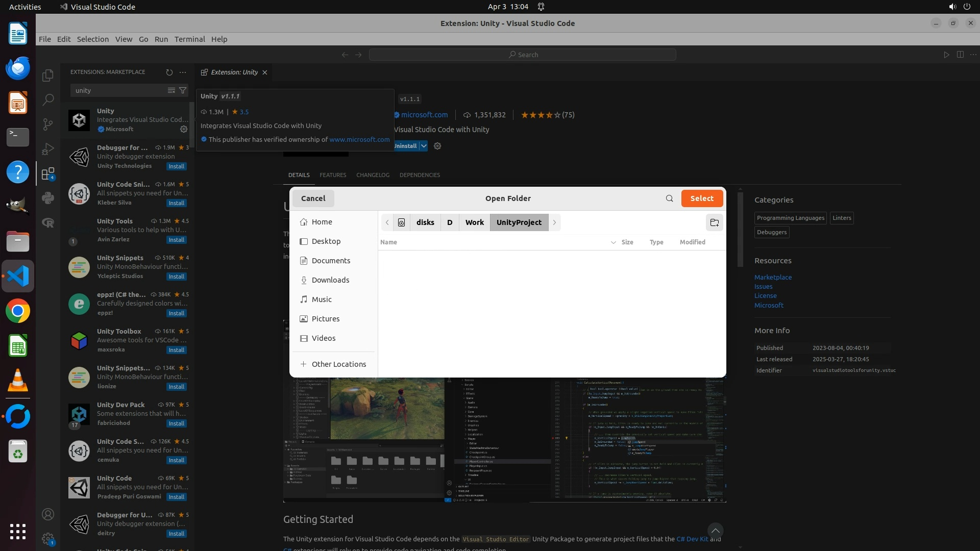
Task: Expand the Name column sort arrow
Action: pyautogui.click(x=613, y=242)
